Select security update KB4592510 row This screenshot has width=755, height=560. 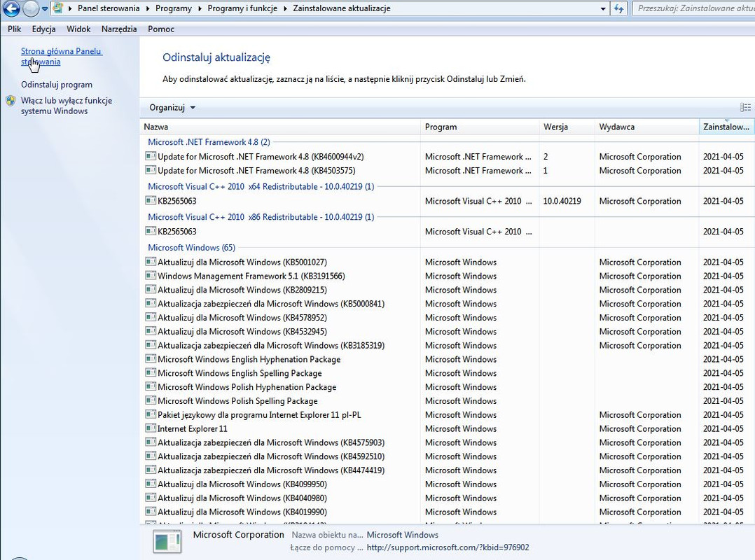coord(448,456)
